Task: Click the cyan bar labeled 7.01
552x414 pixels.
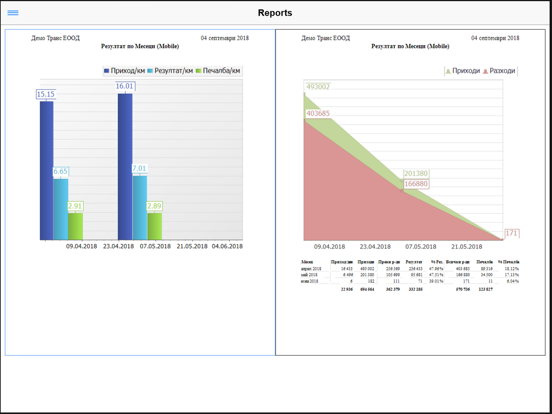Action: pyautogui.click(x=140, y=208)
